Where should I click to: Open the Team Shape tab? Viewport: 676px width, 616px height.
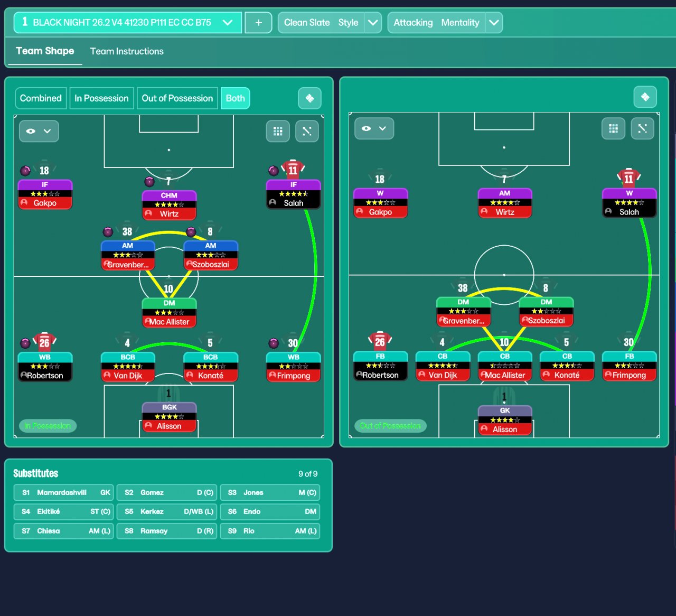pos(45,51)
